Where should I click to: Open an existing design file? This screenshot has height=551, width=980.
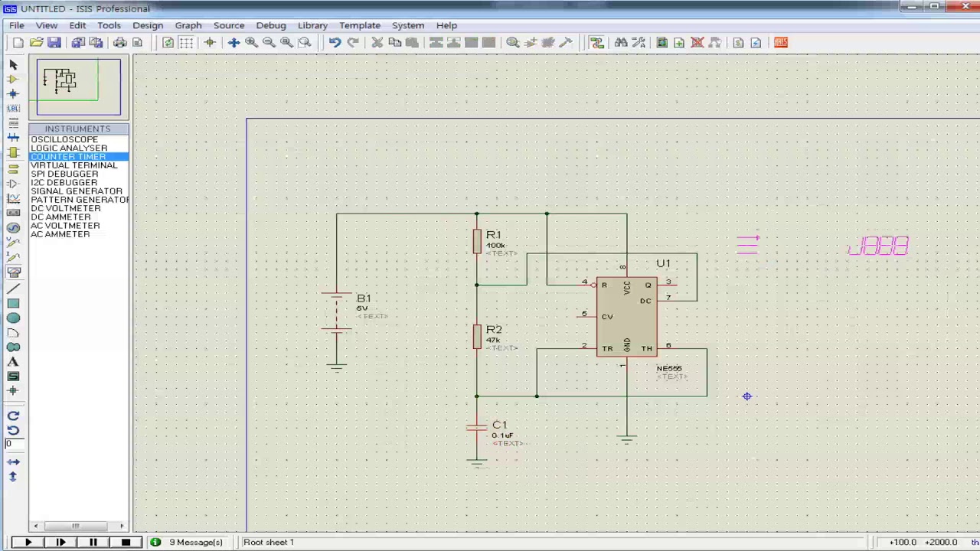(36, 43)
